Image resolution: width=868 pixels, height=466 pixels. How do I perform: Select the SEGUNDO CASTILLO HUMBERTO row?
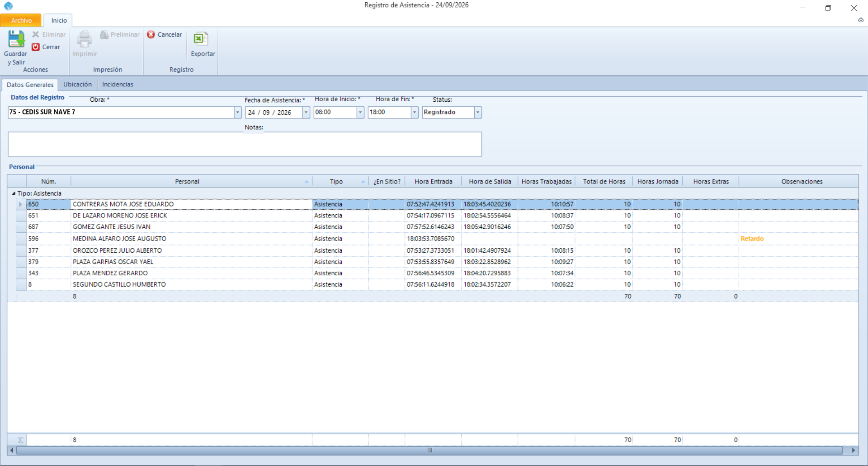[437, 284]
